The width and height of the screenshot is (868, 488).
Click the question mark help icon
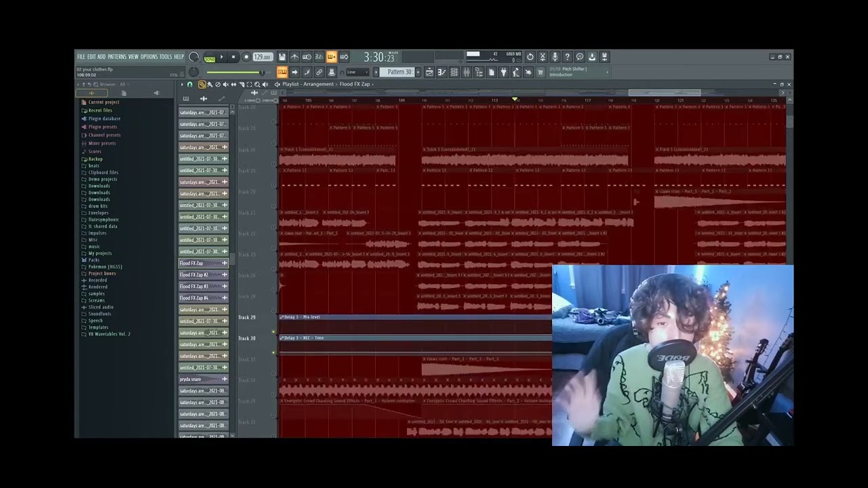(568, 57)
